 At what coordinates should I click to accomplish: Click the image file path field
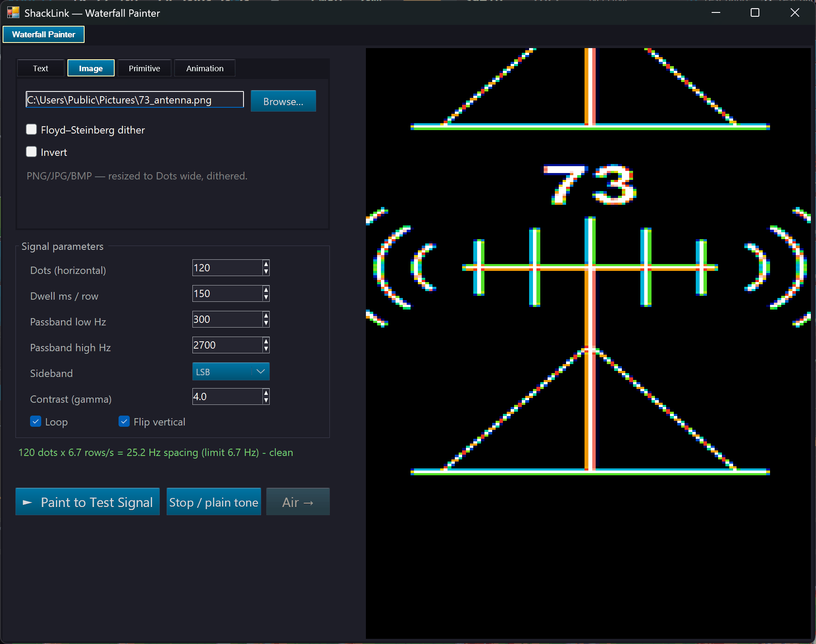coord(135,100)
